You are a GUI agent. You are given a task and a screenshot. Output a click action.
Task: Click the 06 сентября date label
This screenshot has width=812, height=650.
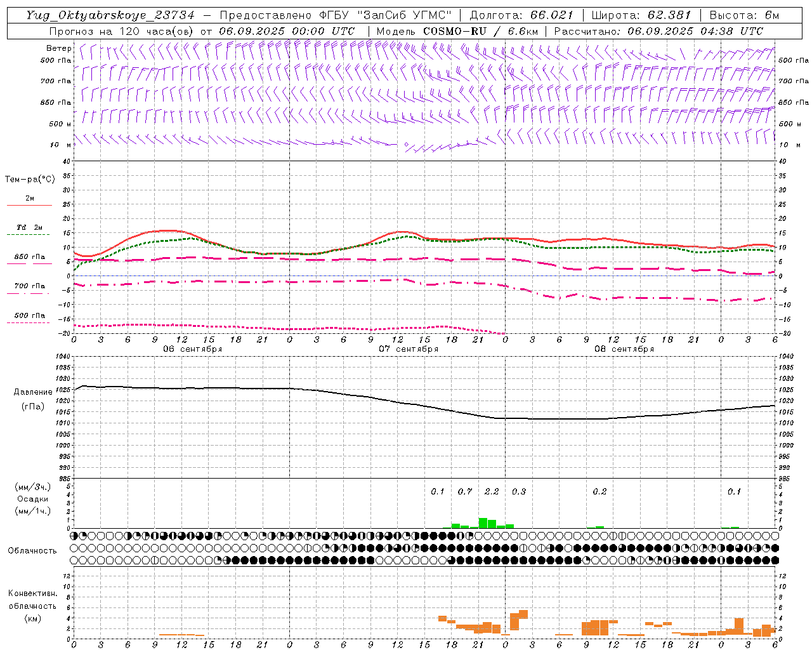[192, 349]
